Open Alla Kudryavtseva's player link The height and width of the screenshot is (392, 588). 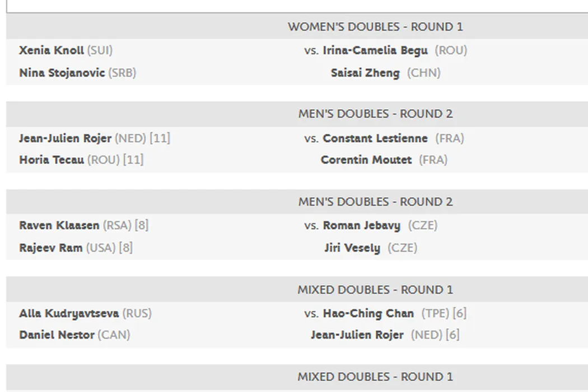[69, 314]
